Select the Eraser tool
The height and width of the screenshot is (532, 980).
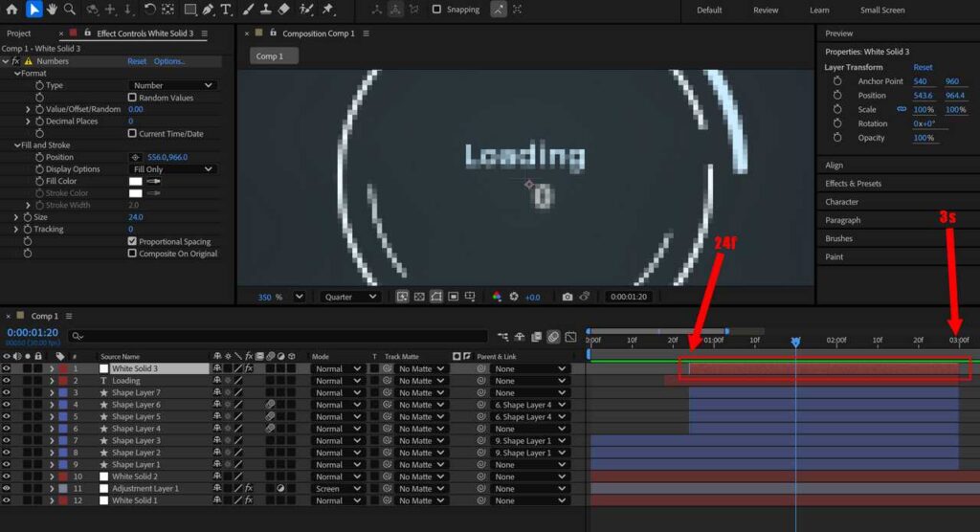click(x=283, y=10)
